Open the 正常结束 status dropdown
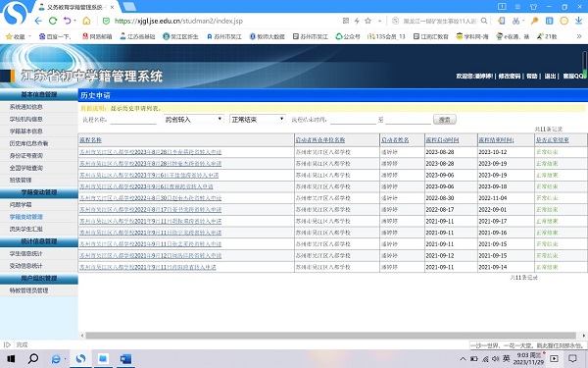This screenshot has width=588, height=368. [x=257, y=120]
